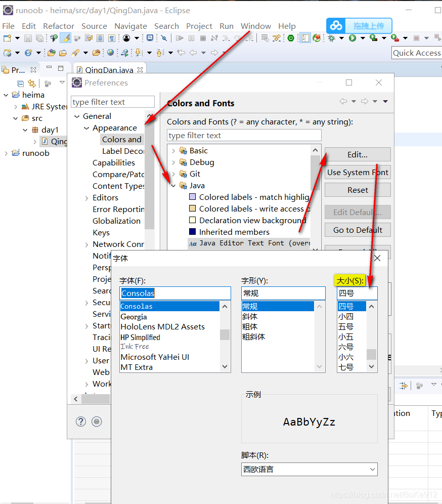
Task: Click the green power Boot Dashboard icon
Action: pos(291,38)
